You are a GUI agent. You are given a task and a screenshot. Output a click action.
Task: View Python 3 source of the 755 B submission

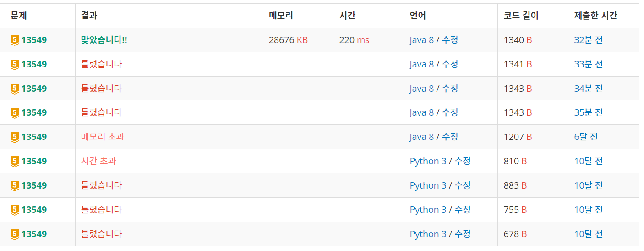pyautogui.click(x=428, y=210)
